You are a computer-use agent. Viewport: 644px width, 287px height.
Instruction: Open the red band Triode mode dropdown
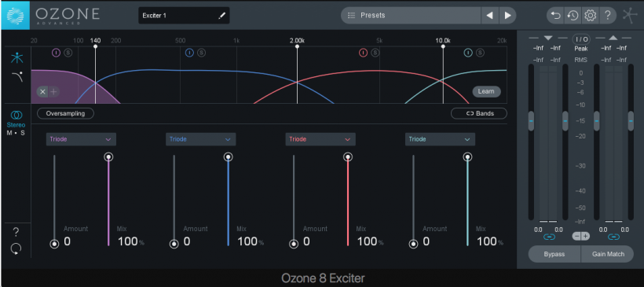[320, 139]
